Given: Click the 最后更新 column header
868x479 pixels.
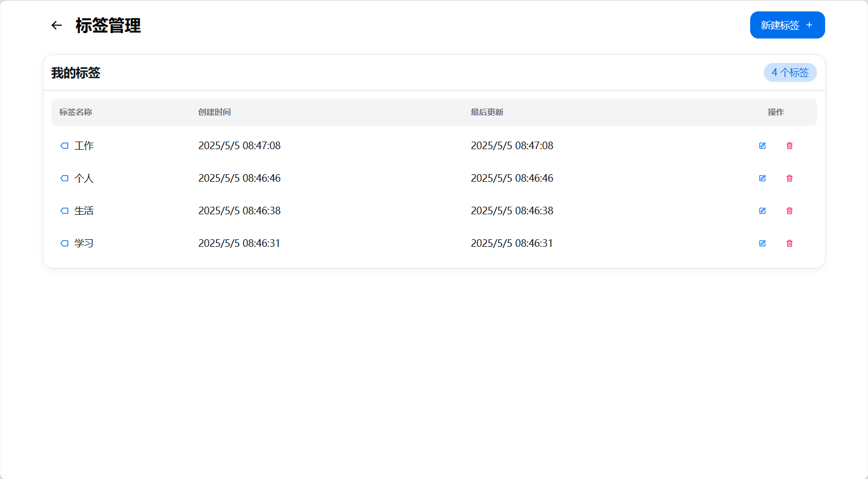Looking at the screenshot, I should tap(487, 112).
